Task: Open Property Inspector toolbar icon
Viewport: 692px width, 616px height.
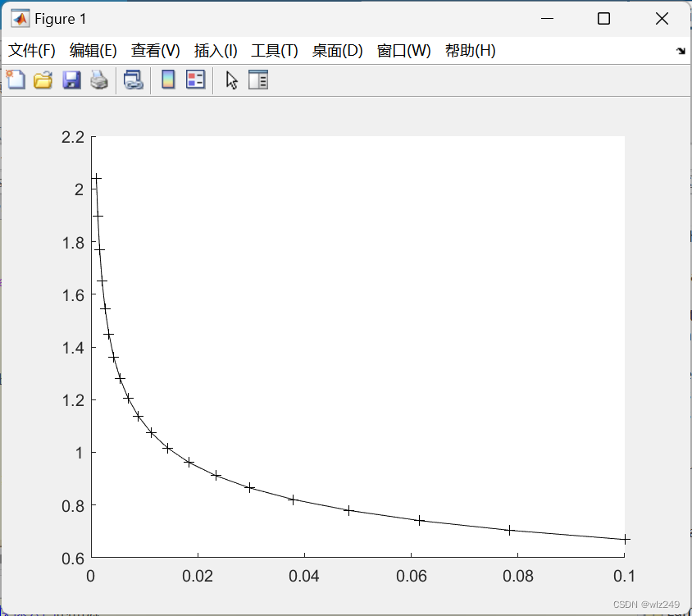Action: 258,80
